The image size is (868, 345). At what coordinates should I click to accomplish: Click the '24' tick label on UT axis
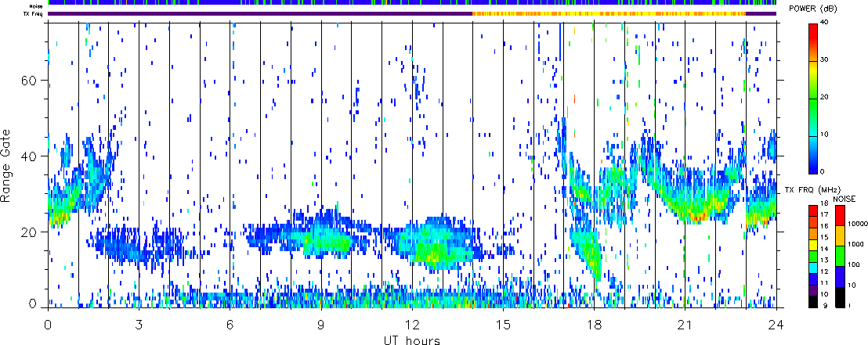(x=776, y=325)
